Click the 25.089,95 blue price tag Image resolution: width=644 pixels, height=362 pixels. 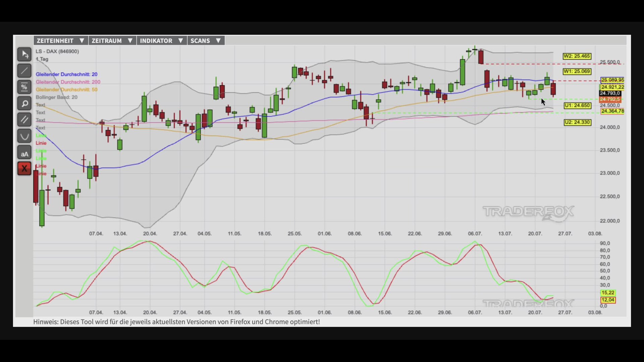point(612,80)
